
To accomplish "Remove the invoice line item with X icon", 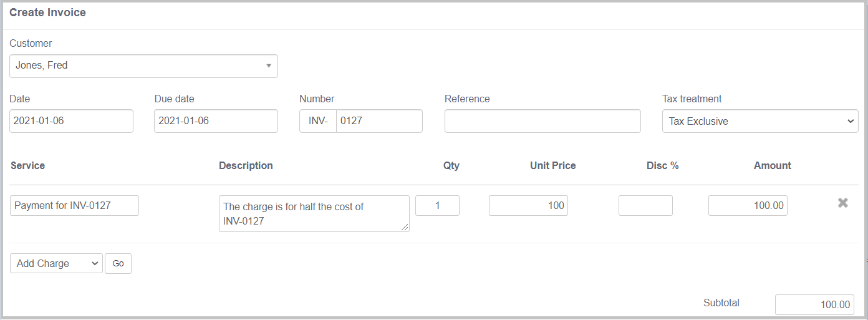I will pos(842,203).
